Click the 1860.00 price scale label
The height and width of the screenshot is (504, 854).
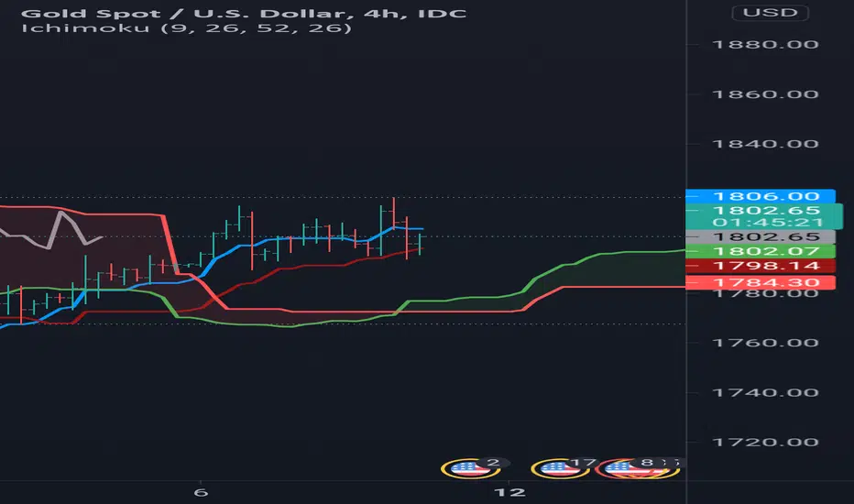pos(765,94)
